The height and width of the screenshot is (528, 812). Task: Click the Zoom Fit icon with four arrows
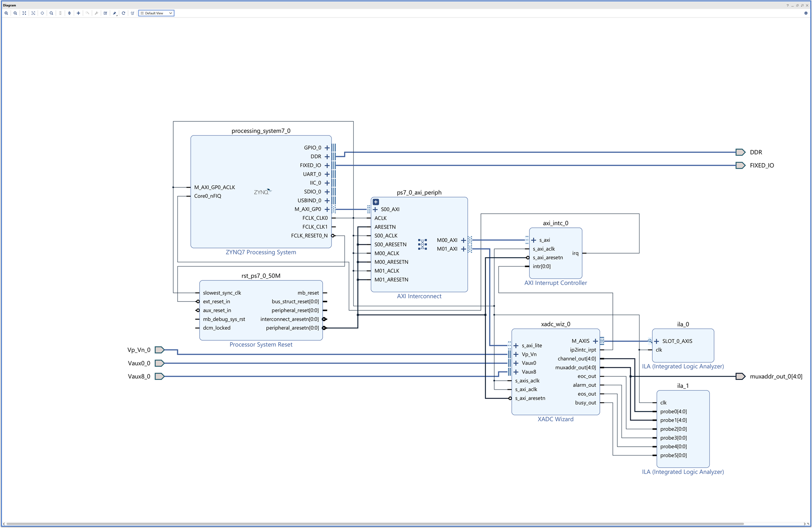pyautogui.click(x=24, y=13)
